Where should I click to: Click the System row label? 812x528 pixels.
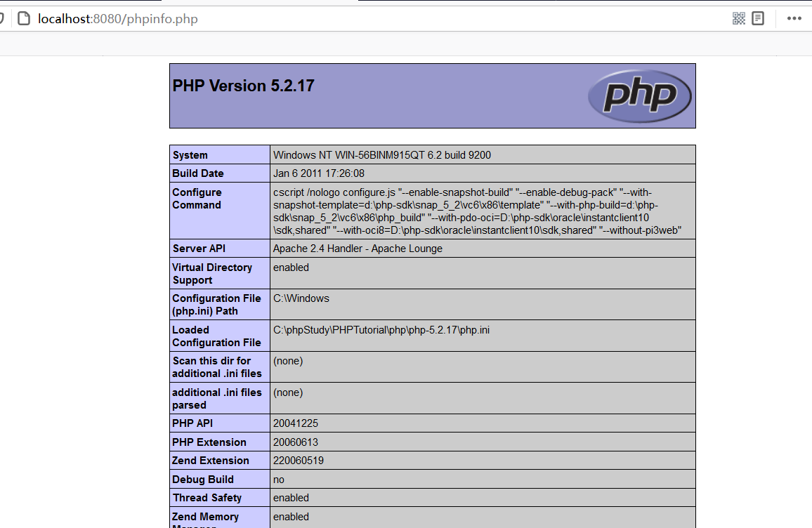coord(190,154)
